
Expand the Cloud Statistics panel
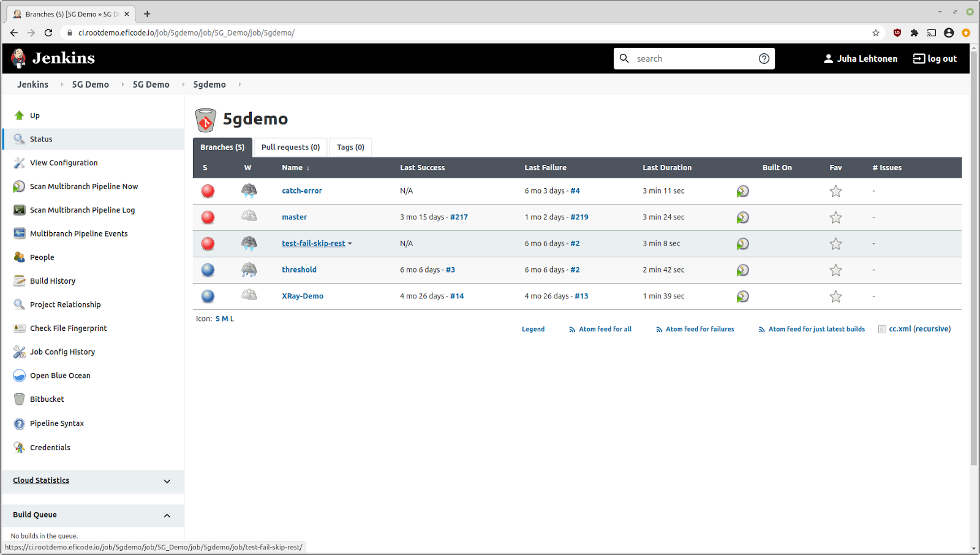point(167,481)
